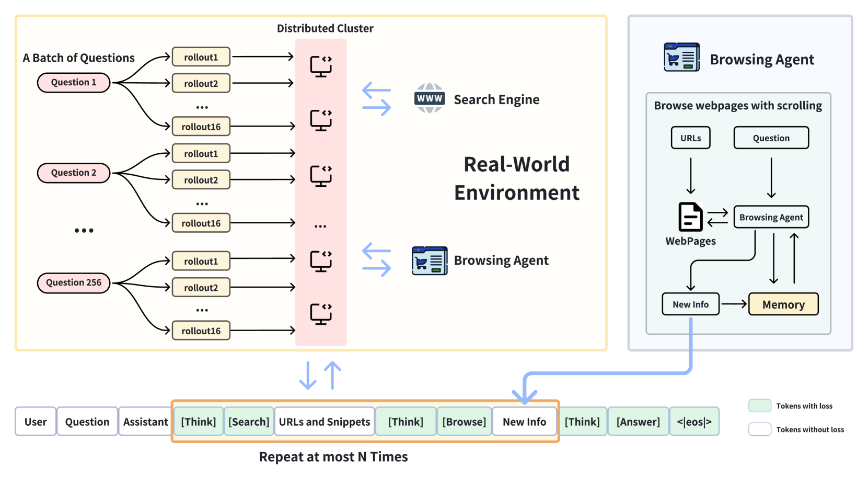
Task: Click the [Browse] token box
Action: (x=464, y=421)
